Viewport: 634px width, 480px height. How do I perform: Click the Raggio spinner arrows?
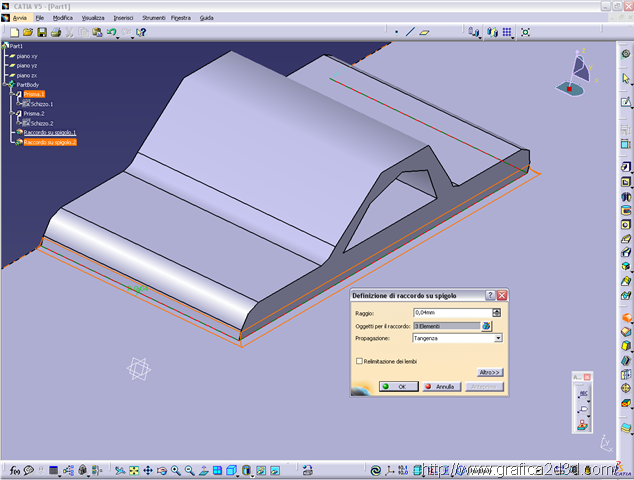click(497, 313)
